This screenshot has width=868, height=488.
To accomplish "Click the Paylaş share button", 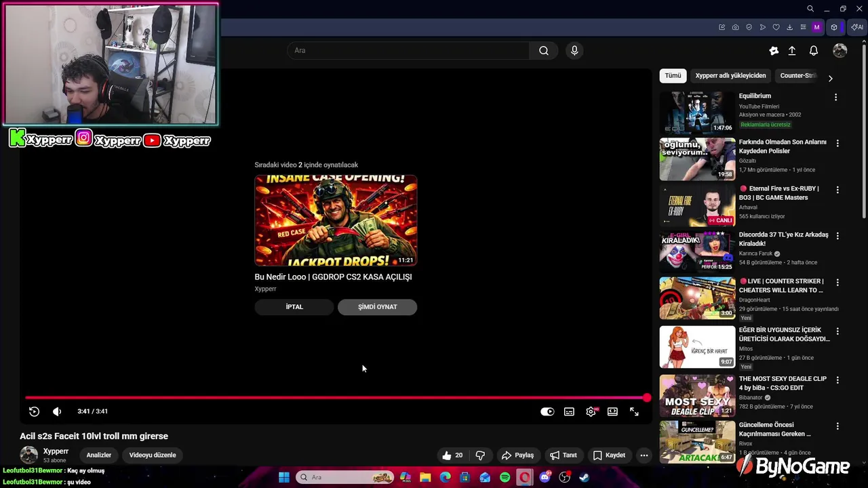I will click(x=517, y=455).
